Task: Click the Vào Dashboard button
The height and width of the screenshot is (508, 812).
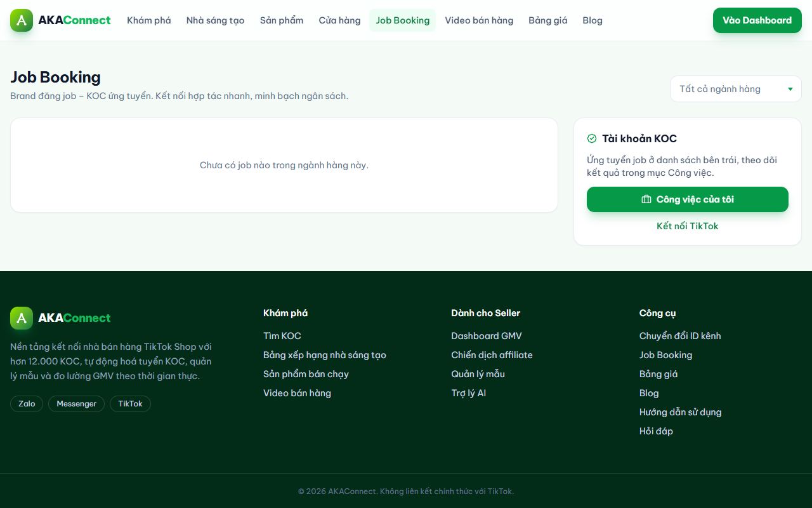Action: click(757, 20)
